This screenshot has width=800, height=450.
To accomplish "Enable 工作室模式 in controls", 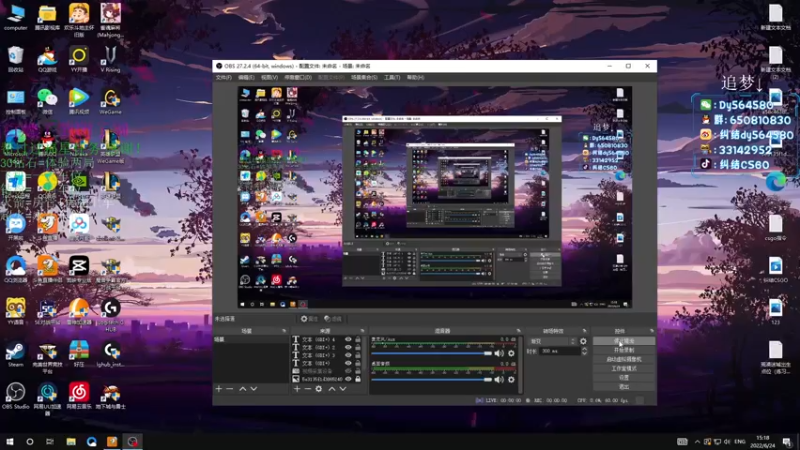I will point(623,368).
